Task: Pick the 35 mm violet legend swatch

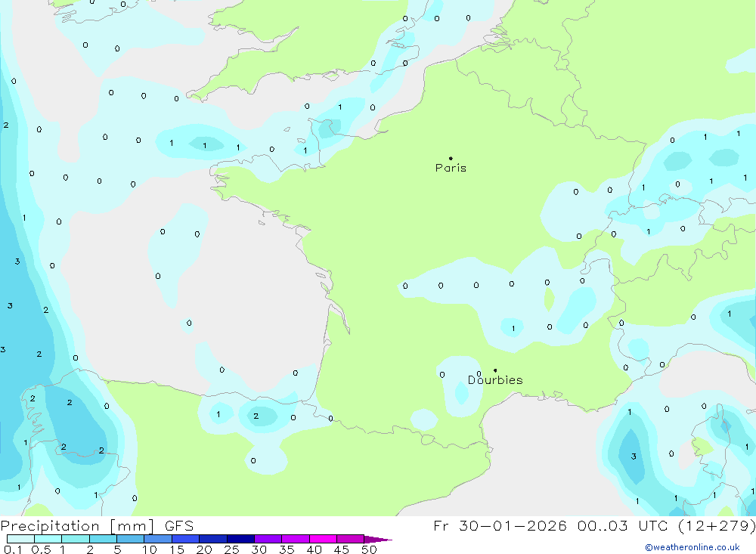Action: click(296, 539)
